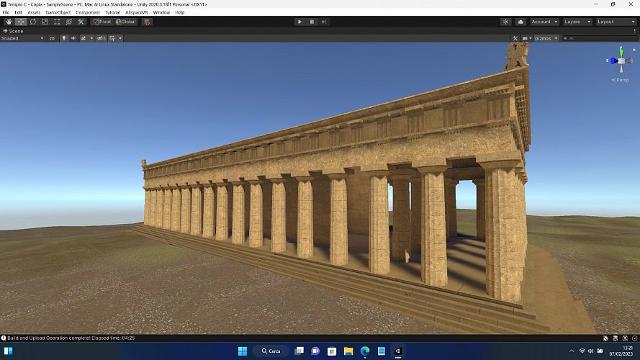The image size is (640, 360).
Task: Open Windows Start menu
Action: point(242,351)
